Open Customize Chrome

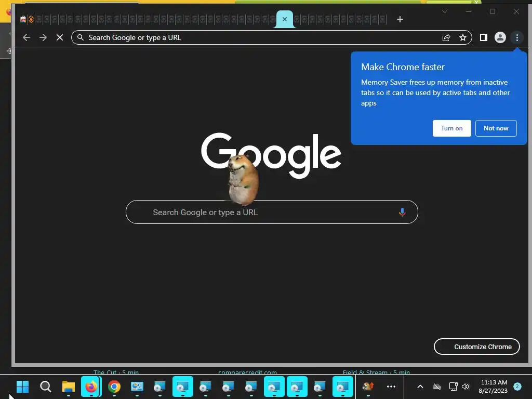[477, 347]
